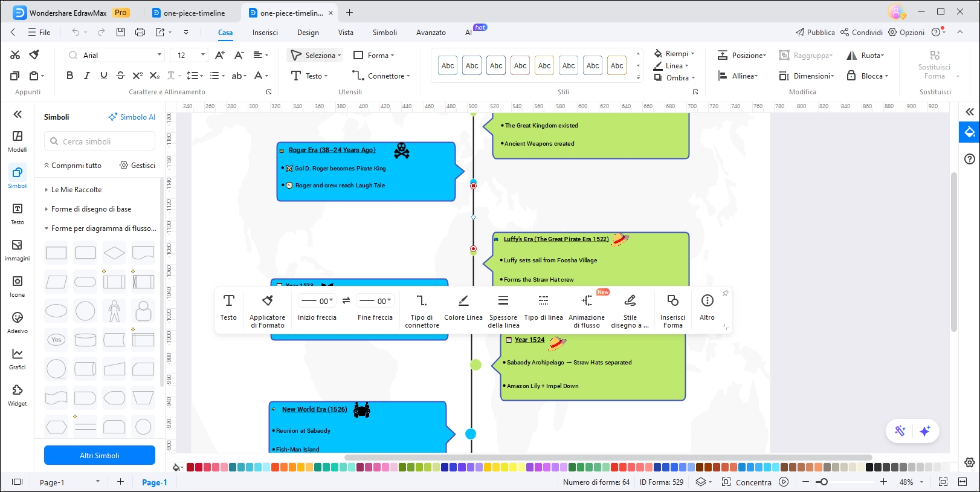Image resolution: width=980 pixels, height=492 pixels.
Task: Open the Avanzato ribbon tab
Action: coord(431,33)
